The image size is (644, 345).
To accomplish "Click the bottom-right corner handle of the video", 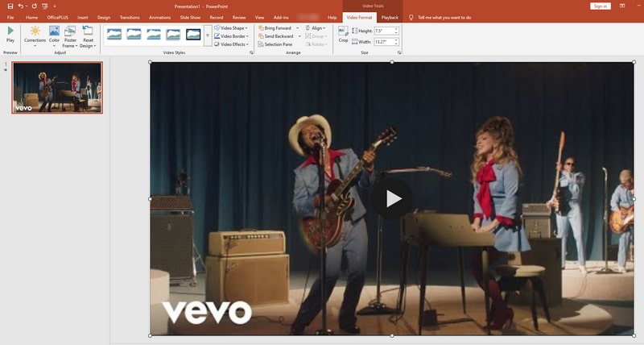I will (x=634, y=335).
